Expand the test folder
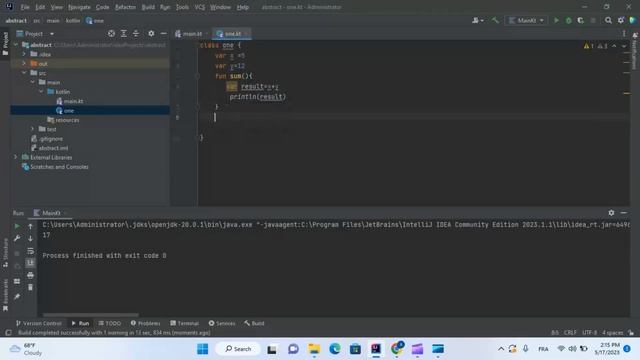The height and width of the screenshot is (360, 640). (x=33, y=129)
